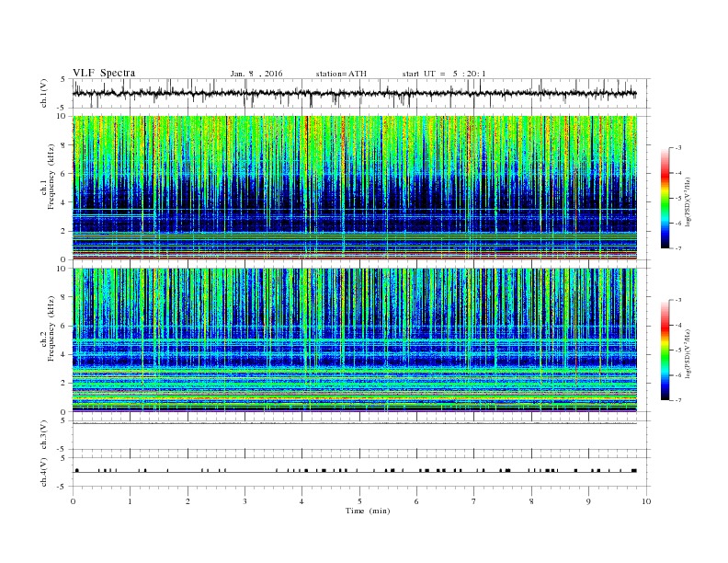Click the color scale bar beside ch.1 spectrogram
This screenshot has height=563, width=728.
click(665, 199)
